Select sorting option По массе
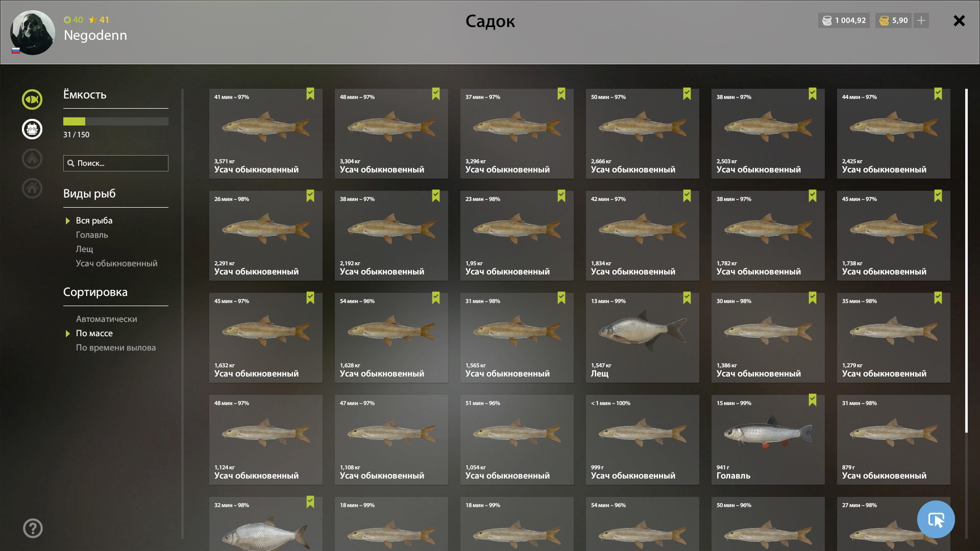The height and width of the screenshot is (551, 980). [94, 333]
